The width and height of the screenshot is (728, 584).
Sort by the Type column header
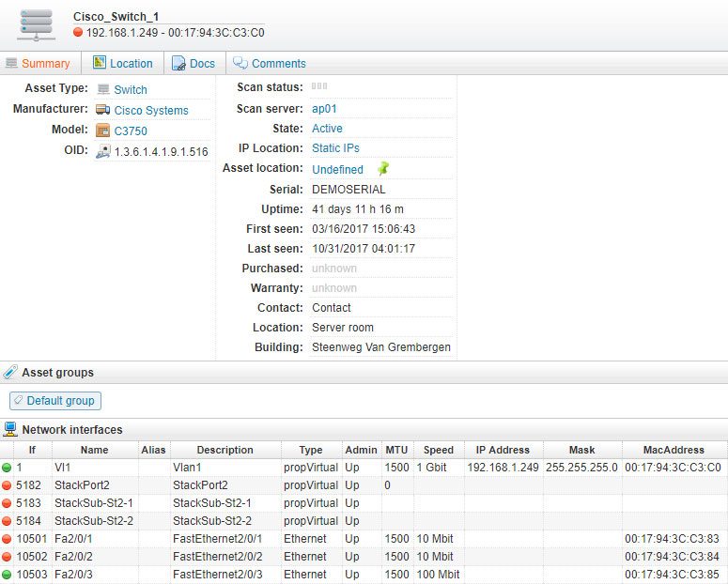coord(311,450)
